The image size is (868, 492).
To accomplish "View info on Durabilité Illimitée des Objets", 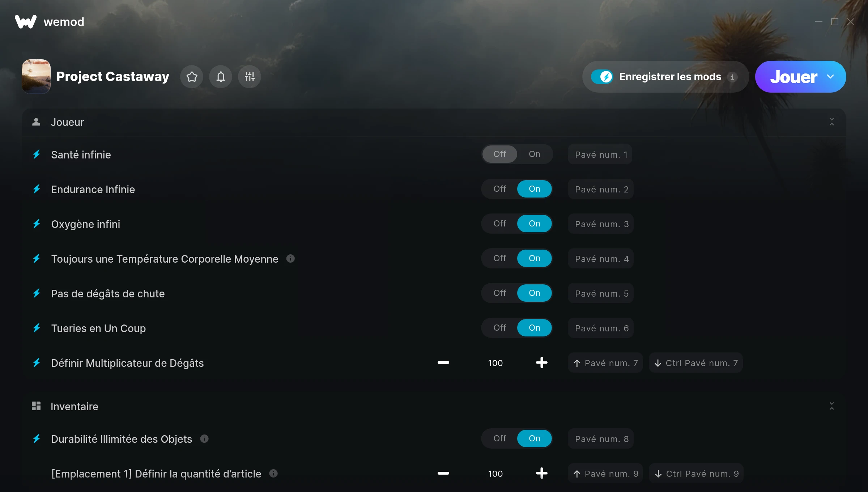I will click(x=204, y=438).
